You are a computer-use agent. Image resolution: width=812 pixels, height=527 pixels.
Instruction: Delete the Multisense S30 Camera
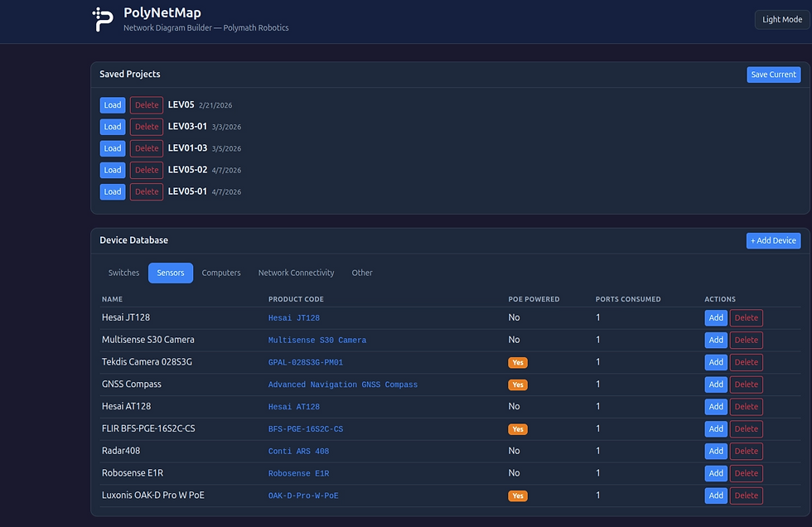pos(746,340)
